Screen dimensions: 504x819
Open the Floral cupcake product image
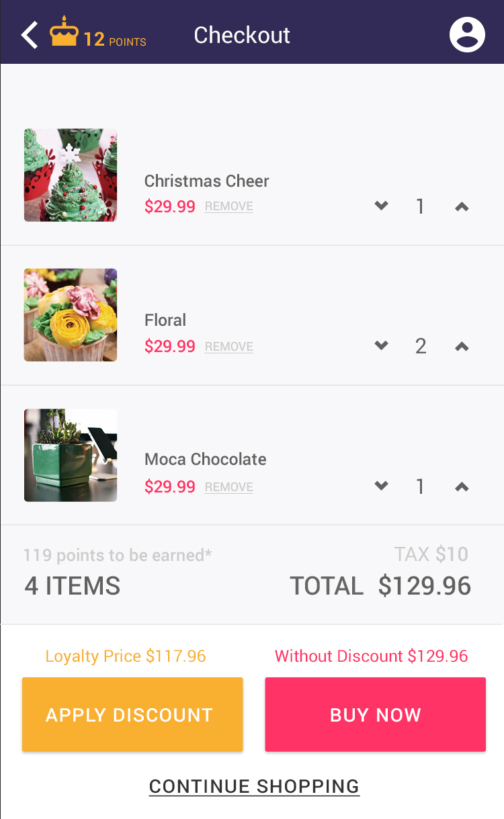[71, 315]
